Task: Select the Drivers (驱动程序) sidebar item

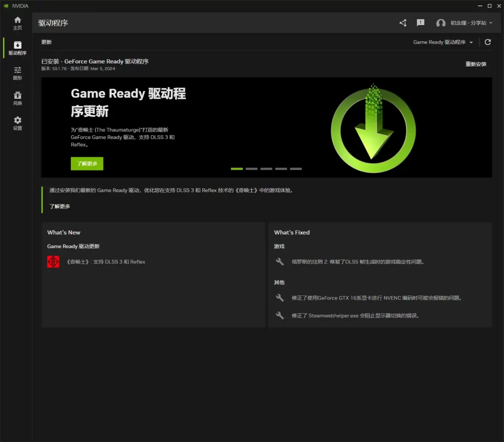Action: point(17,49)
